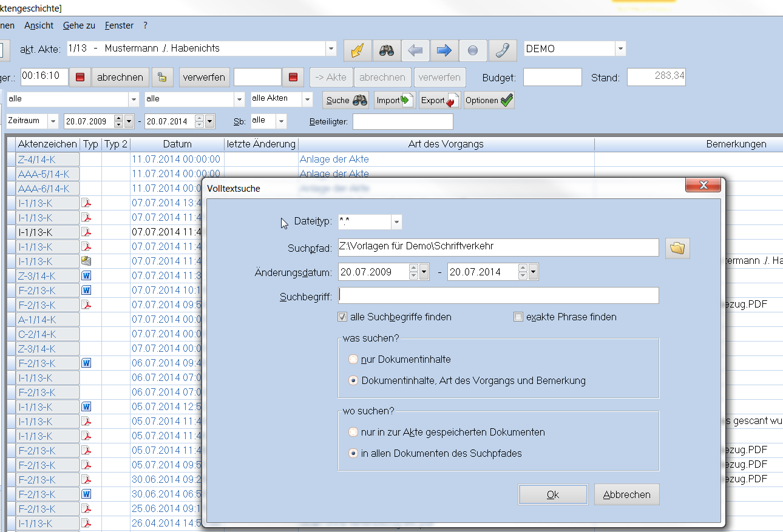The image size is (783, 532).
Task: Sort by the 'Art des Vorgangs' column header
Action: tap(446, 144)
